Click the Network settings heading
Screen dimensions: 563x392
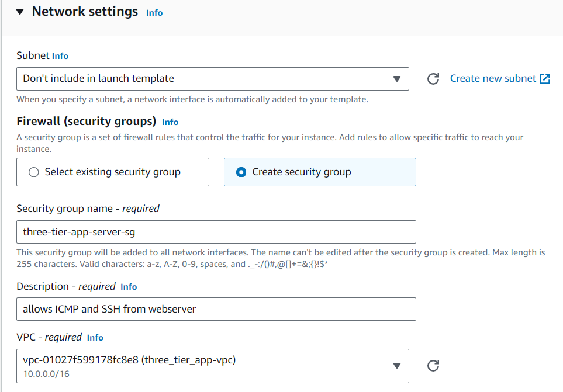coord(85,12)
